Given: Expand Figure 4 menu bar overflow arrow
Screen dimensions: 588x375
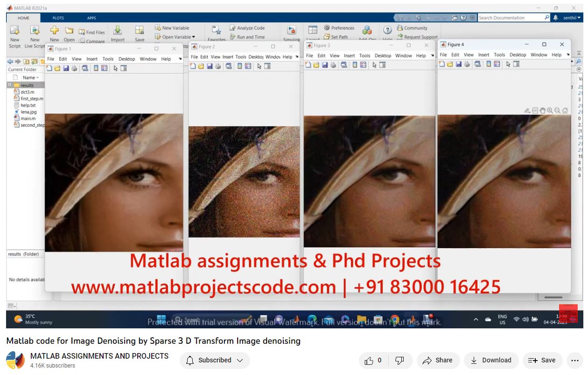Looking at the screenshot, I should pos(568,55).
